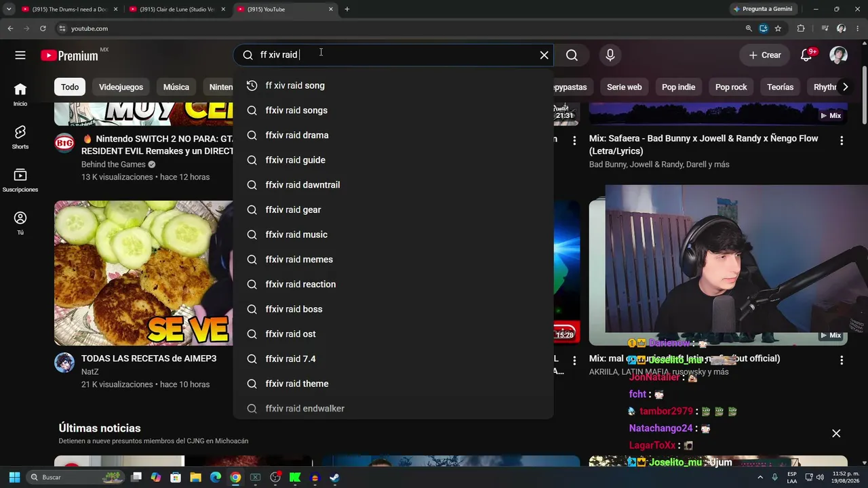
Task: Open Steam from the taskbar
Action: coord(334,477)
